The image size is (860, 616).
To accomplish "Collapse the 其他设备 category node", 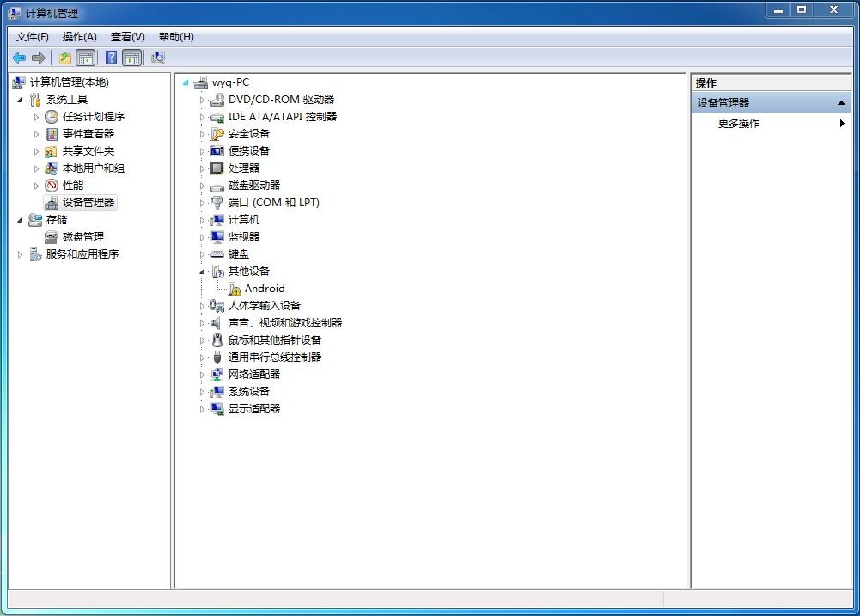I will (203, 271).
